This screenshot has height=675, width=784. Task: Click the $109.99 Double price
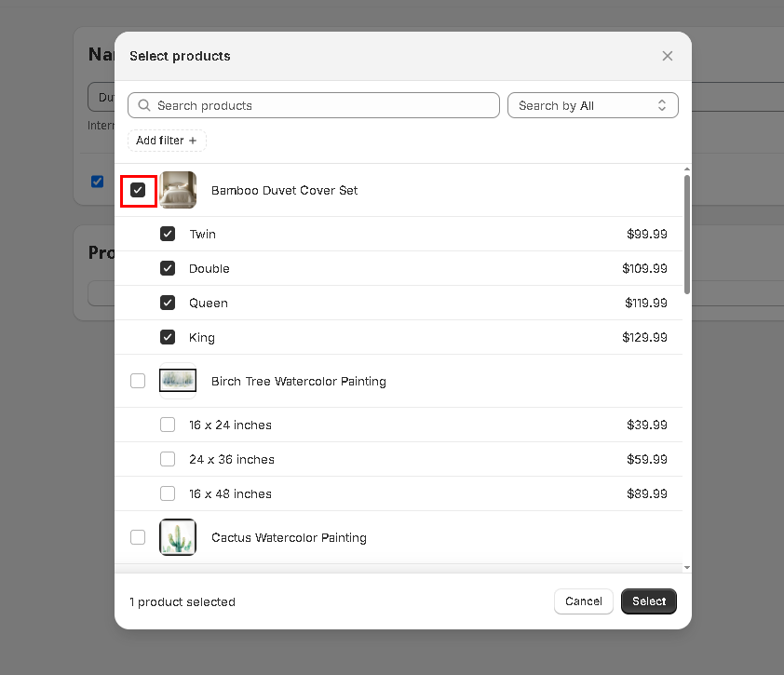[x=644, y=268]
